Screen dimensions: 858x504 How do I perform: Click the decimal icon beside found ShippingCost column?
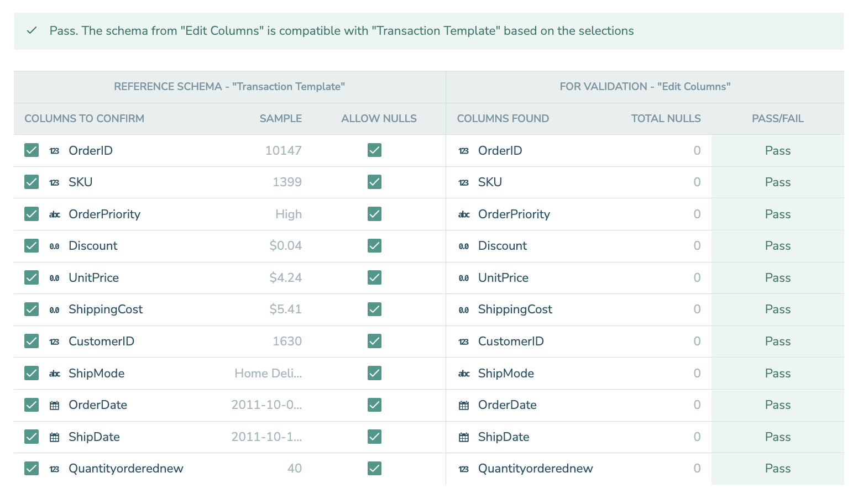[x=464, y=310]
